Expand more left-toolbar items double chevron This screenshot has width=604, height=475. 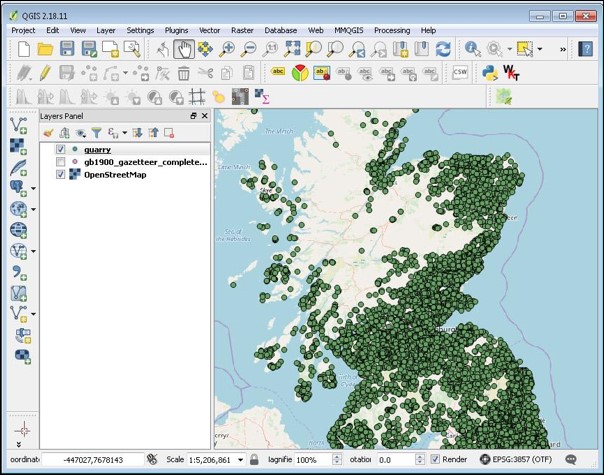tap(18, 444)
